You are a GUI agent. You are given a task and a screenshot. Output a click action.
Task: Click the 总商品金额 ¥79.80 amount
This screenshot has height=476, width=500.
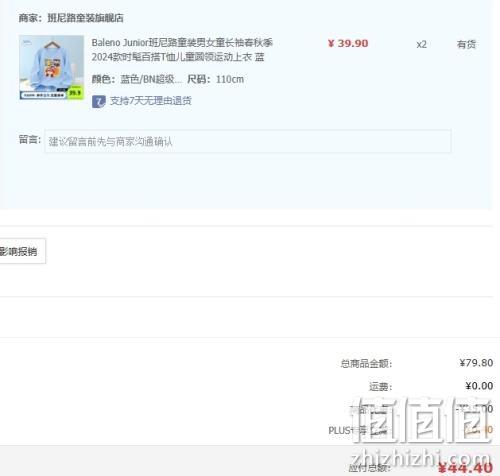coord(476,363)
